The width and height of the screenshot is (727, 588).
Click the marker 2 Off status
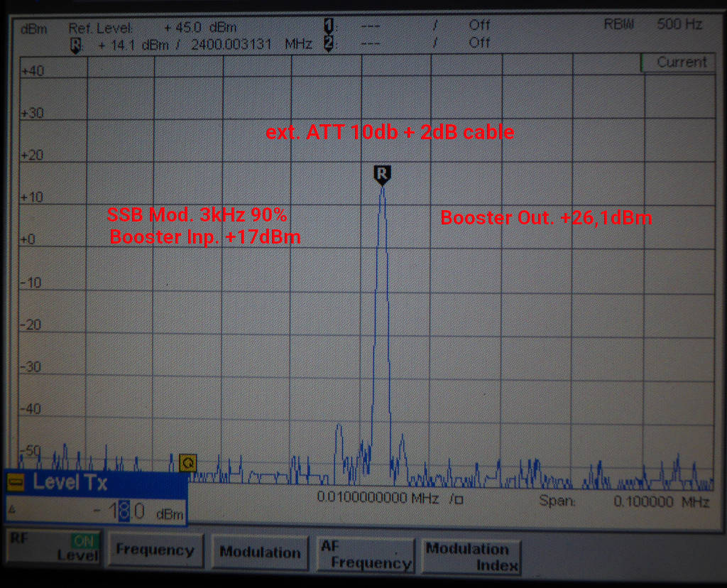[479, 43]
